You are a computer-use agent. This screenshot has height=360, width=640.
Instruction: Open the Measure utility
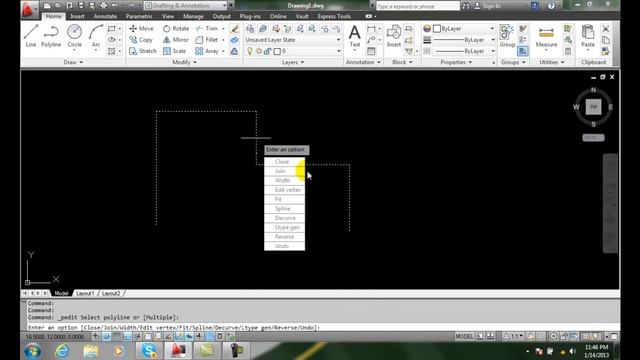pos(546,36)
